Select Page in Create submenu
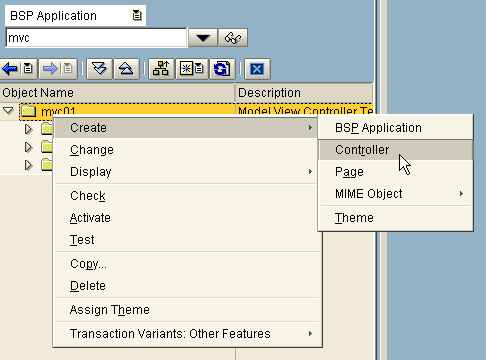This screenshot has width=486, height=360. coord(396,172)
